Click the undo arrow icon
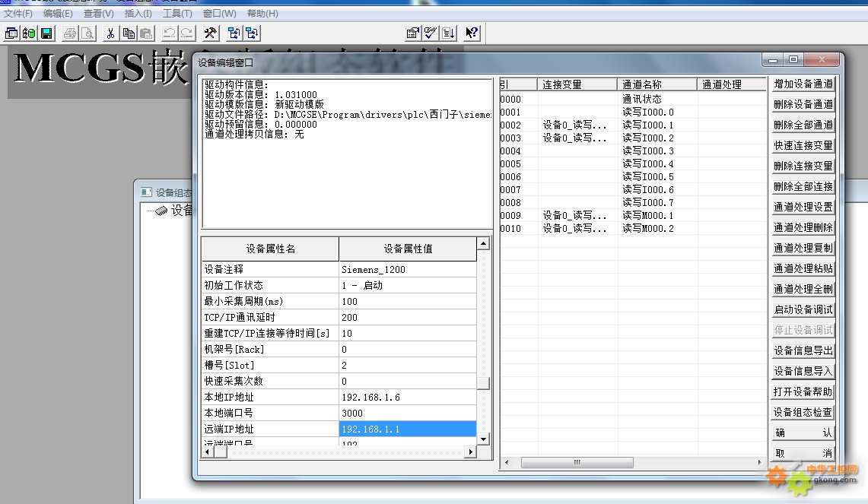868x504 pixels. click(170, 33)
